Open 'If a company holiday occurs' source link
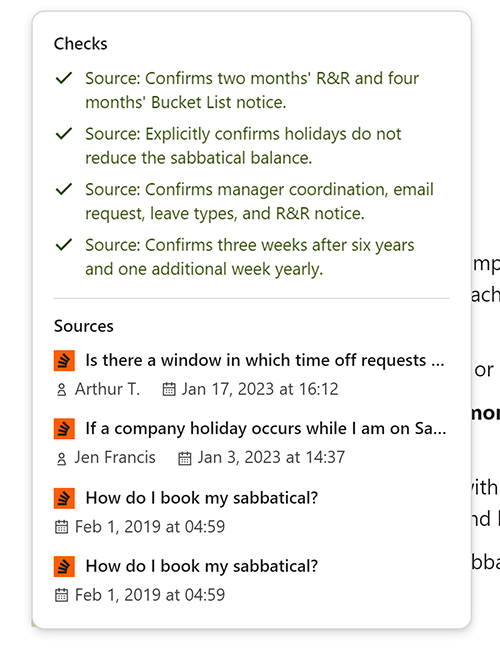 (266, 429)
